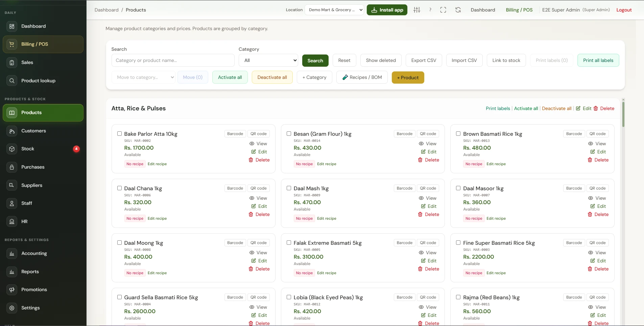Click the Deactivate all yellow button

coord(272,77)
